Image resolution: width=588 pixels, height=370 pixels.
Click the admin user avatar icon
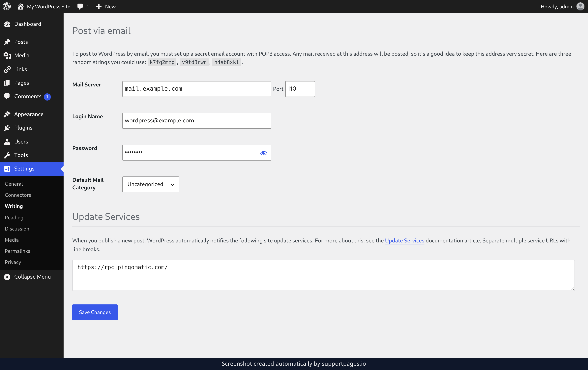click(580, 6)
